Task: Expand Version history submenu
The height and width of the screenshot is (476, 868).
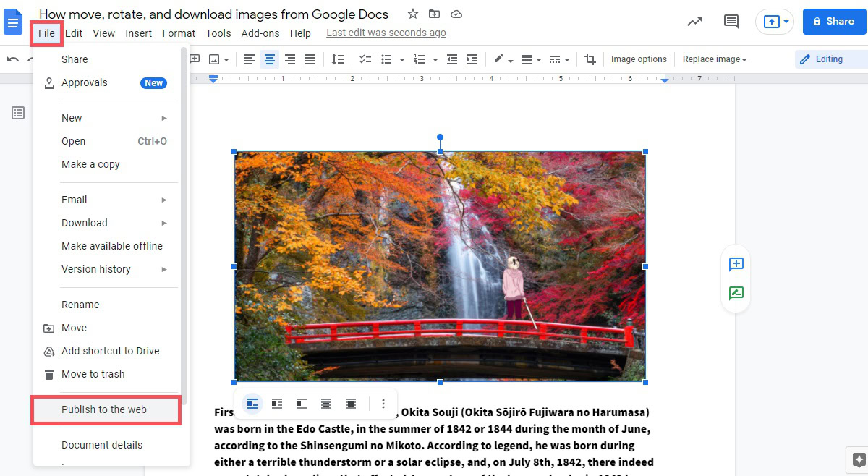Action: point(107,269)
